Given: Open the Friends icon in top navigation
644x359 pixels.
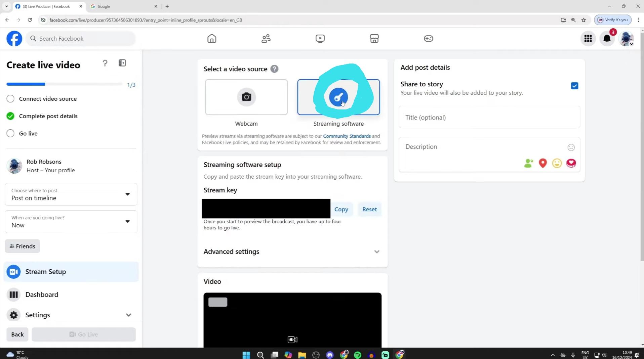Looking at the screenshot, I should (266, 39).
